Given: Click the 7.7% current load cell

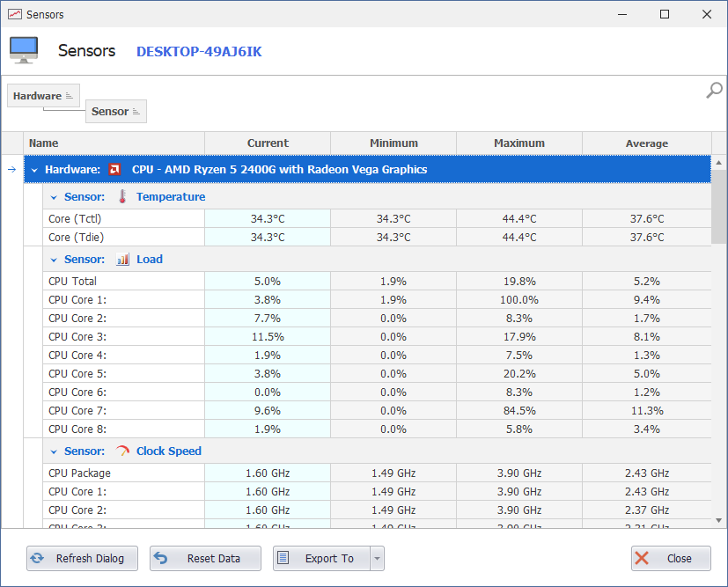Looking at the screenshot, I should tap(268, 319).
